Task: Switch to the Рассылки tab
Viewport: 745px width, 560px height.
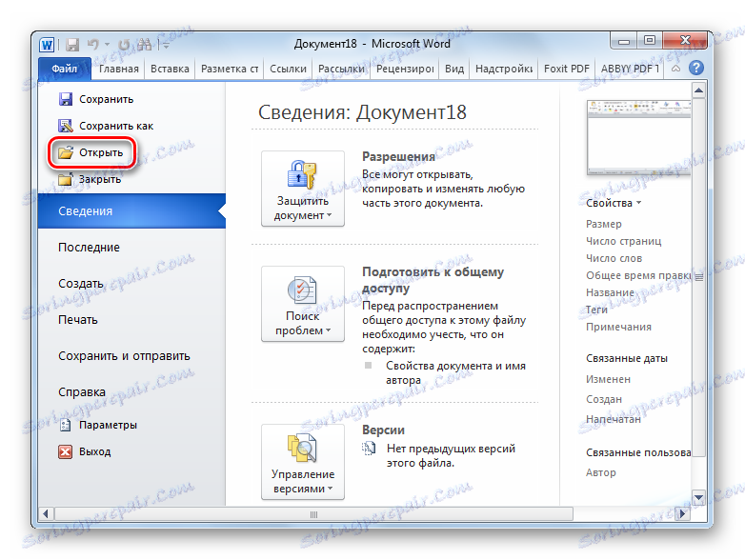Action: (341, 69)
